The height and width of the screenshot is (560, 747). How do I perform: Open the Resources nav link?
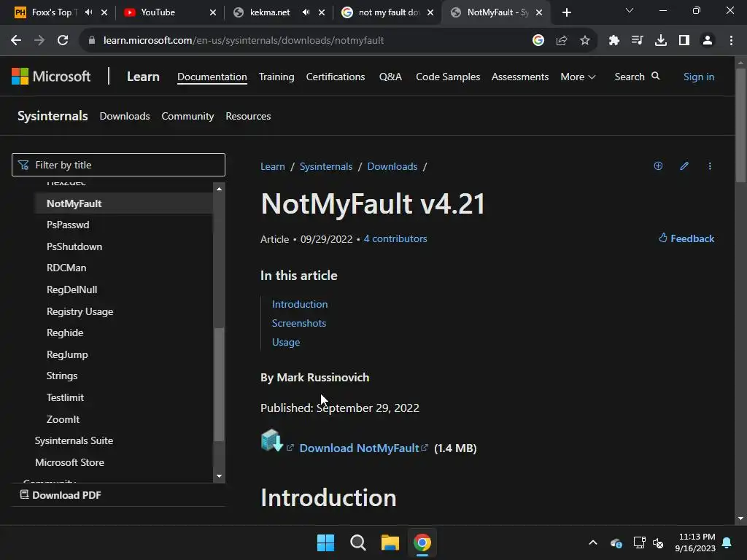(x=248, y=116)
